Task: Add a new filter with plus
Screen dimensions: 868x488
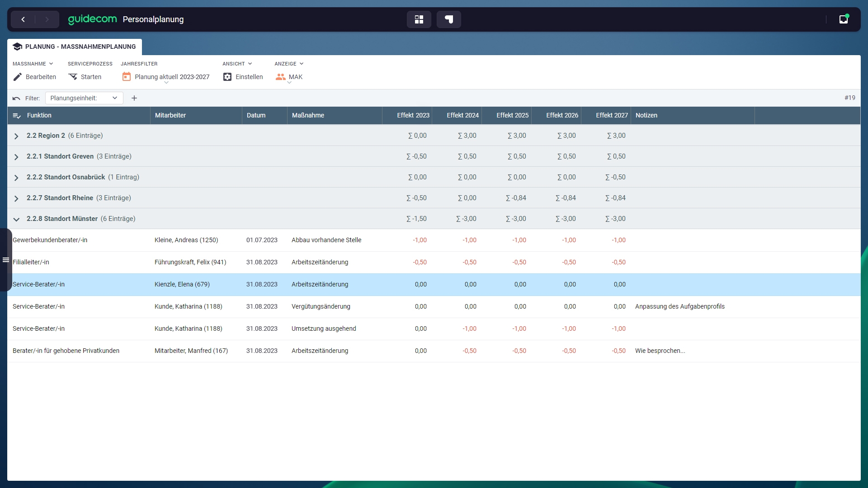Action: pos(134,98)
